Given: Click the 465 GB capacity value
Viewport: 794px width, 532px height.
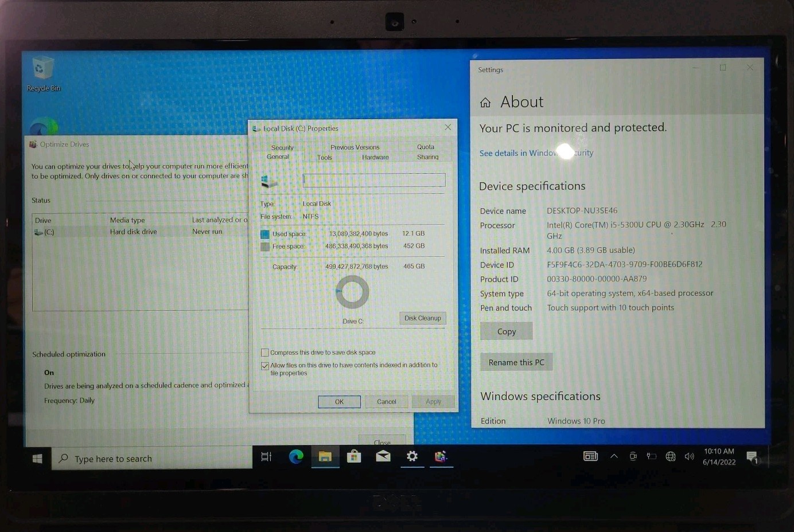Looking at the screenshot, I should (x=414, y=267).
